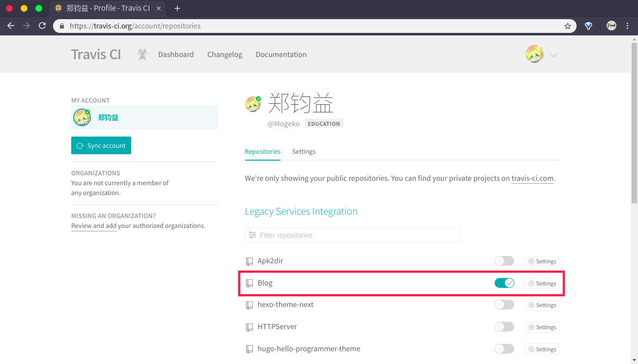Image resolution: width=638 pixels, height=364 pixels.
Task: Open hugo-hello-programmer-theme repository link
Action: [309, 349]
